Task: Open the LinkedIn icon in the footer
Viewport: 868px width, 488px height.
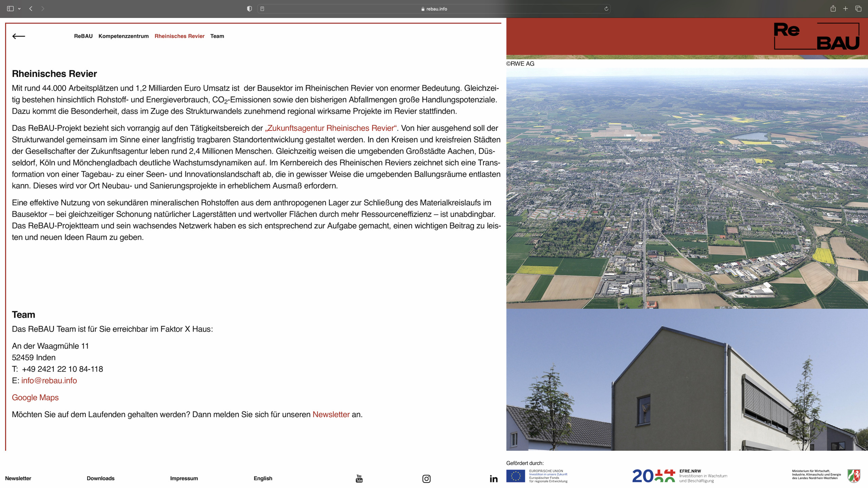Action: click(x=494, y=479)
